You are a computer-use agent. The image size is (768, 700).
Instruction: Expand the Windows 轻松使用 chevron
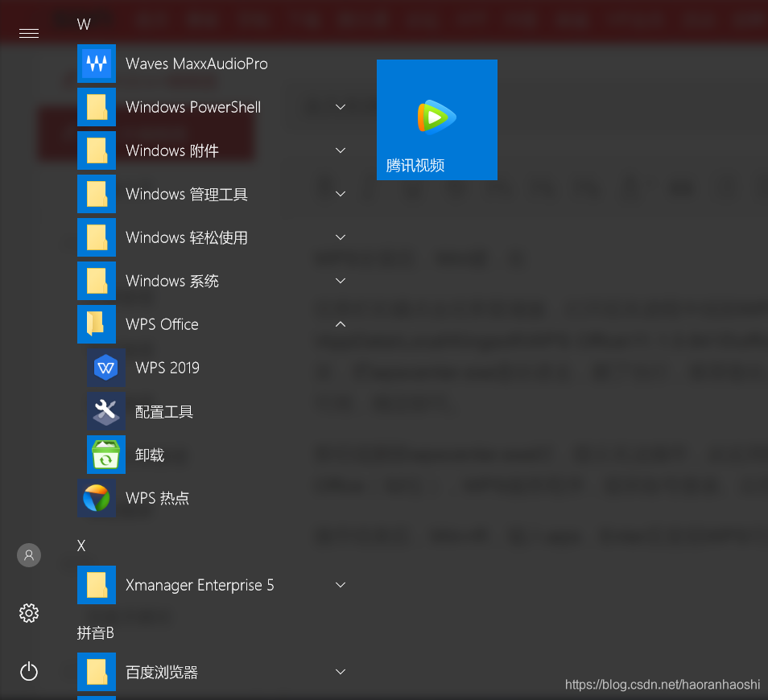341,237
